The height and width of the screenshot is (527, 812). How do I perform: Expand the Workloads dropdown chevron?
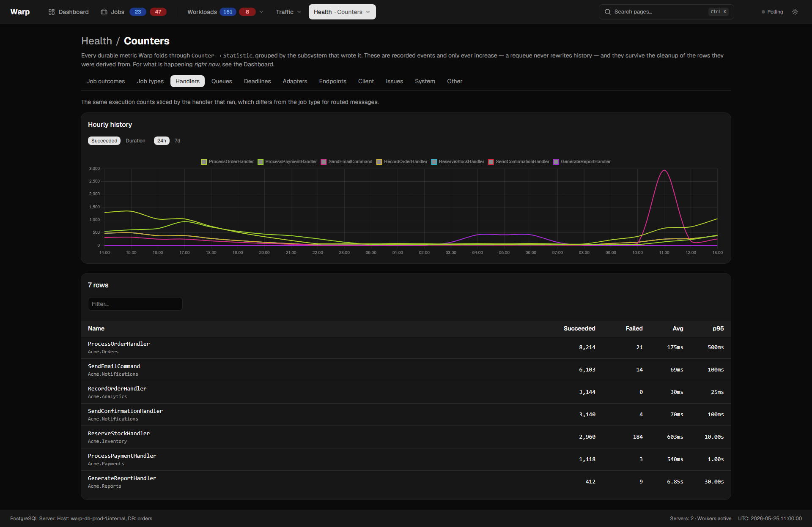click(261, 12)
